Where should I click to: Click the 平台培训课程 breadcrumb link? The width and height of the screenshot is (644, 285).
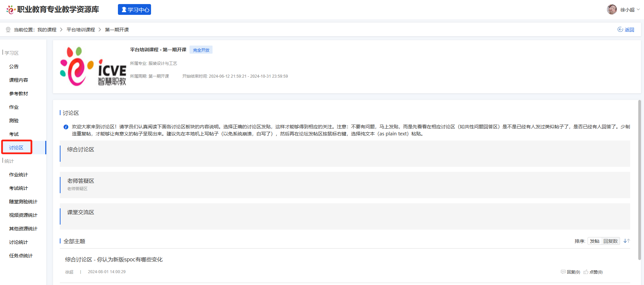[x=81, y=30]
